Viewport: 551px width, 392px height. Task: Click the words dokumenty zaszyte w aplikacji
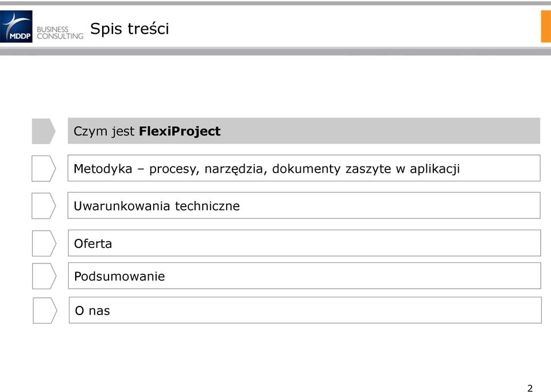(x=366, y=169)
